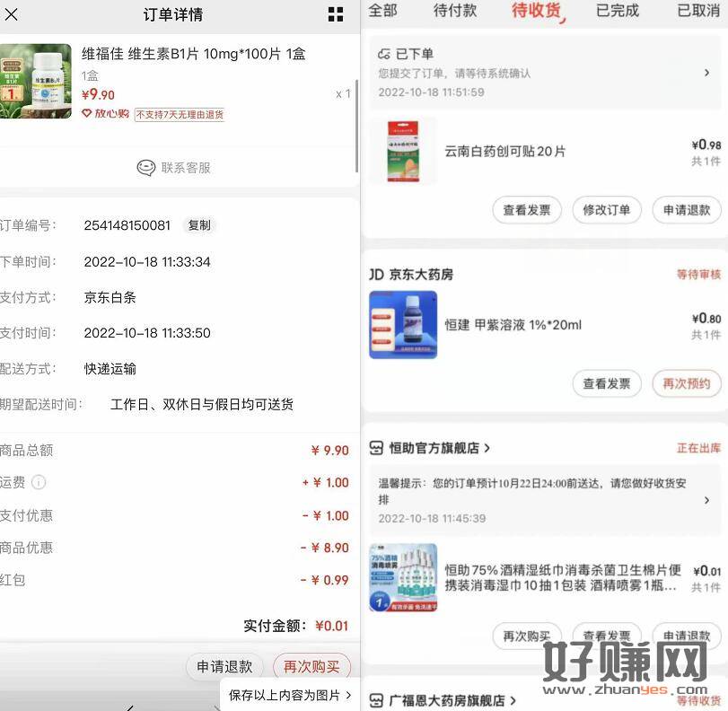The height and width of the screenshot is (711, 728).
Task: View invoice for the 甲紫溶液 order
Action: (607, 384)
